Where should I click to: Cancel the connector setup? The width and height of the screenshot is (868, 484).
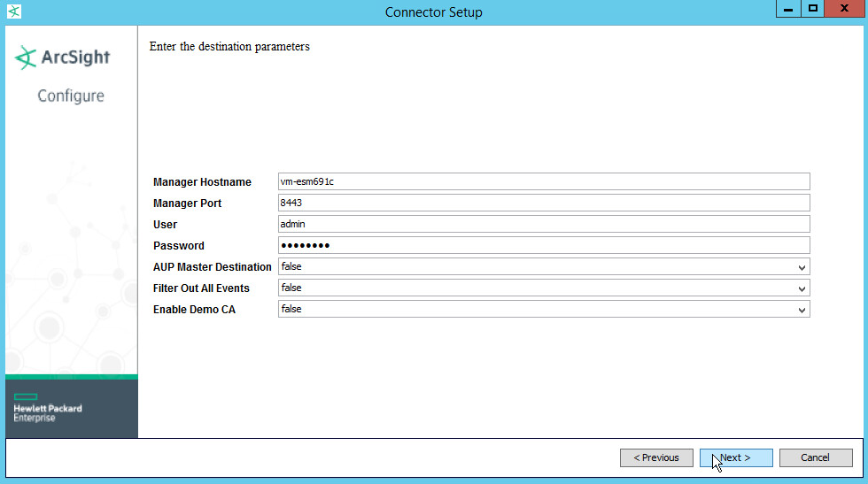816,457
